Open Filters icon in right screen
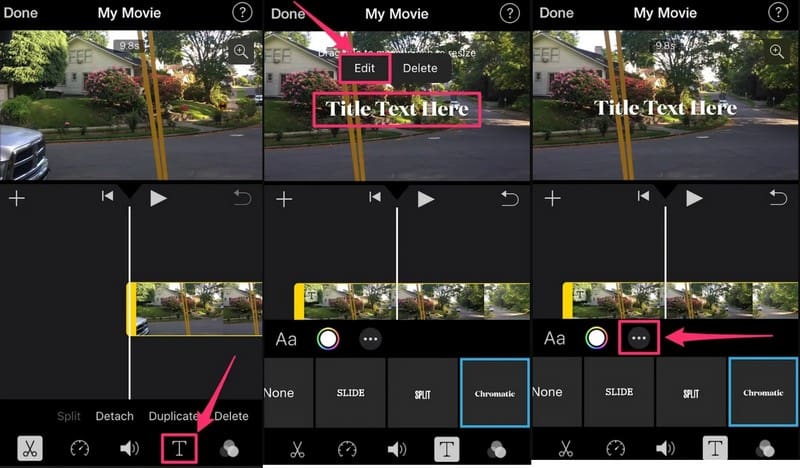This screenshot has height=468, width=800. pos(765,449)
